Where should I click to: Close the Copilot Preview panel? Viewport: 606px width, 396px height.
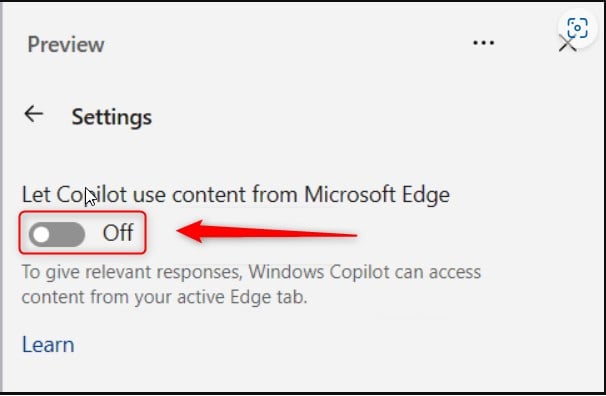point(567,43)
